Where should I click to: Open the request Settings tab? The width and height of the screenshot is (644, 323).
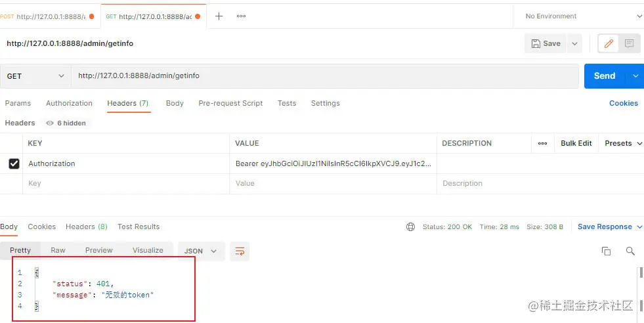pyautogui.click(x=326, y=104)
